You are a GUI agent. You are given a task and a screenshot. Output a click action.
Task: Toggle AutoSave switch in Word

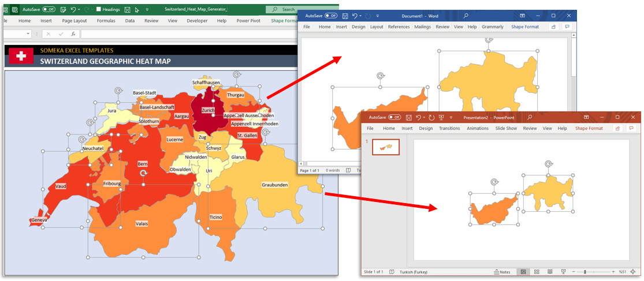(330, 16)
